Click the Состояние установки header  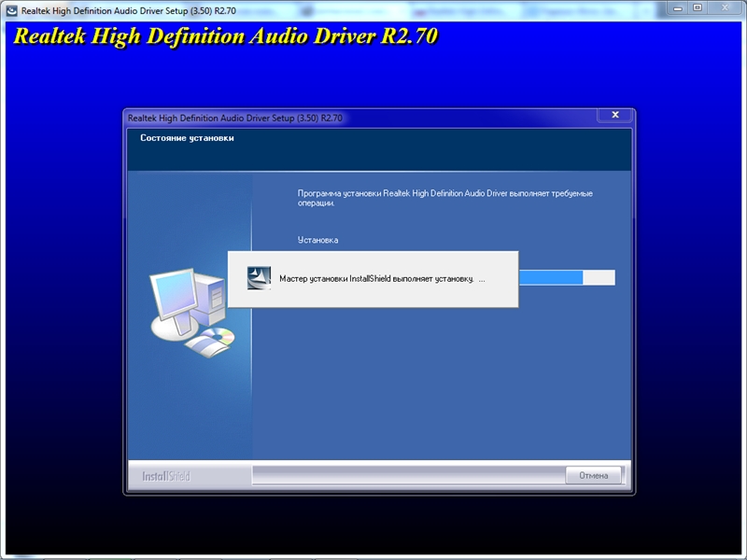187,138
